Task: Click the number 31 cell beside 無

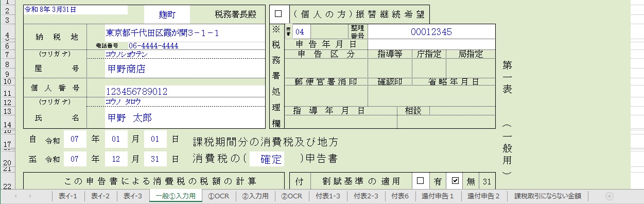Action: pos(487,181)
